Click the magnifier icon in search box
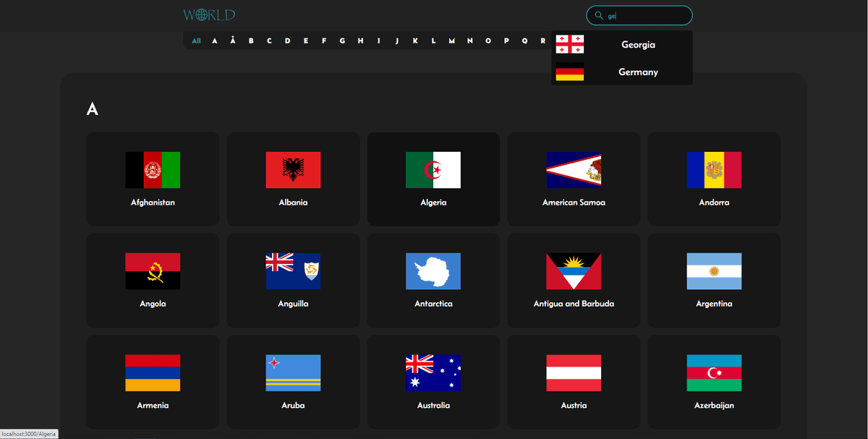Screen dimensions: 868x439 click(x=598, y=16)
